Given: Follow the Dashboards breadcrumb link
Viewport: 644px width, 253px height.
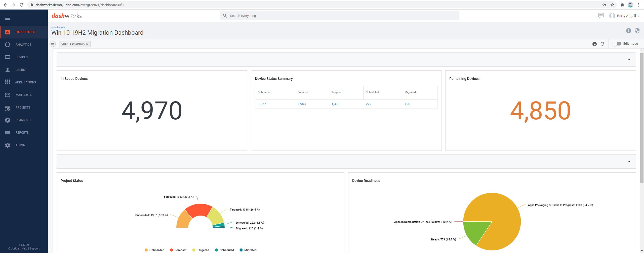Looking at the screenshot, I should click(58, 28).
